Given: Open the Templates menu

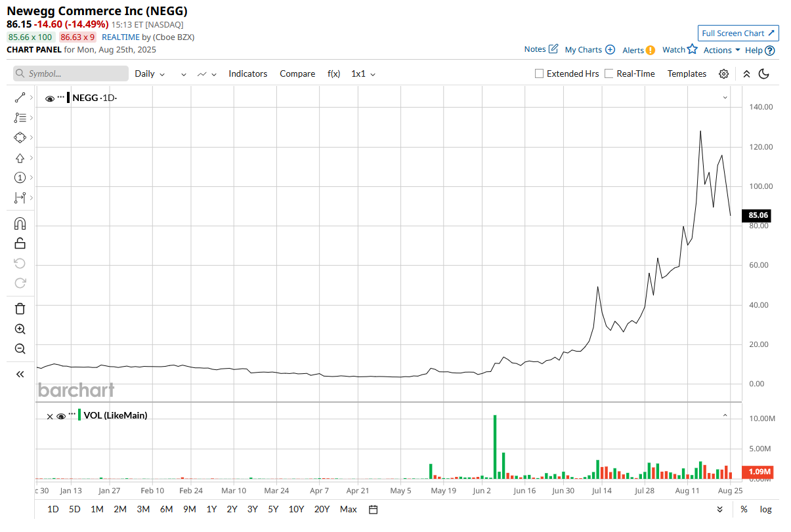Looking at the screenshot, I should (x=687, y=73).
